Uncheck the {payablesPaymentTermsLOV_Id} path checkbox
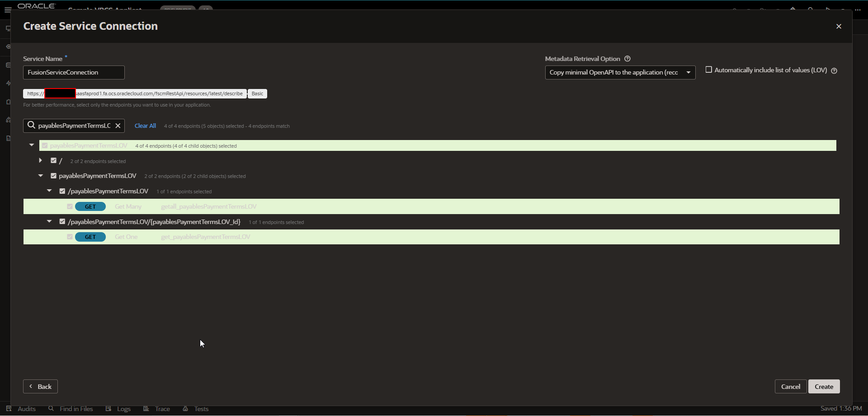Image resolution: width=868 pixels, height=416 pixels. [x=62, y=222]
